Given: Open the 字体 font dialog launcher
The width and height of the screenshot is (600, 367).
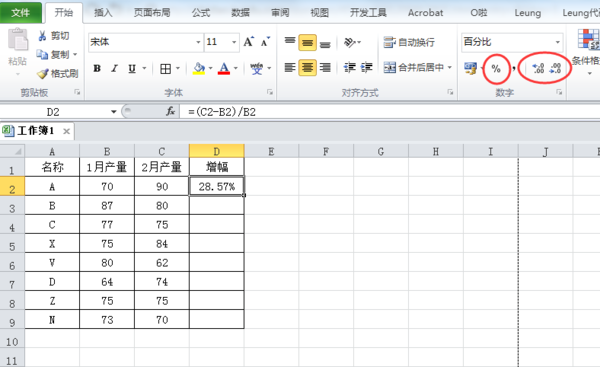Looking at the screenshot, I should click(x=270, y=92).
